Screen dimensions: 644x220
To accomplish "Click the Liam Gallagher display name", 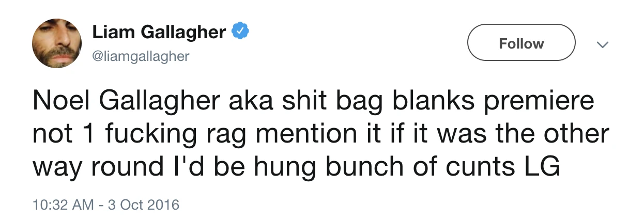I will (x=159, y=32).
